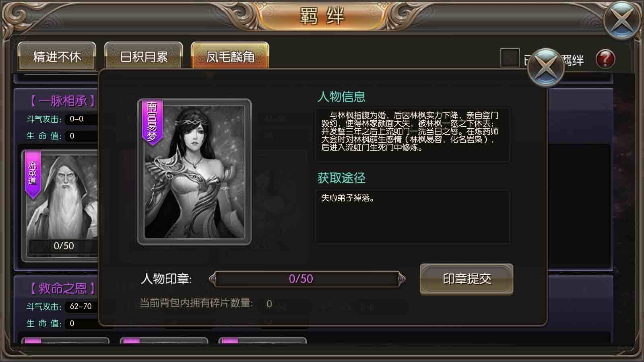Click the 人物信息 description text box
Viewport: 644px width, 362px height.
click(x=412, y=135)
